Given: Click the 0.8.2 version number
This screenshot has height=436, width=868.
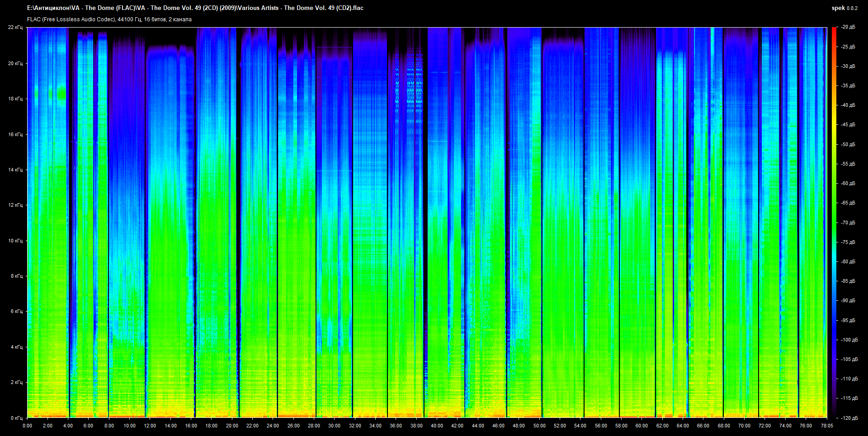Looking at the screenshot, I should (x=852, y=8).
